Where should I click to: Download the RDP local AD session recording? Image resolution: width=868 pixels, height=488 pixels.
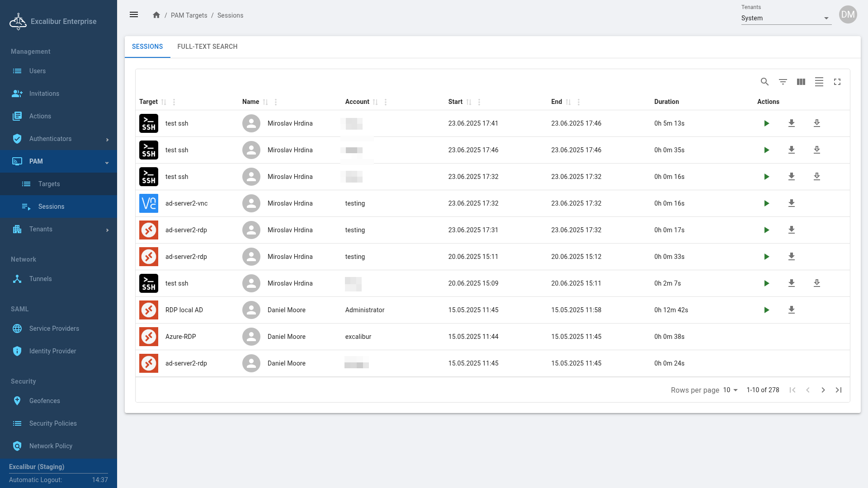coord(791,310)
